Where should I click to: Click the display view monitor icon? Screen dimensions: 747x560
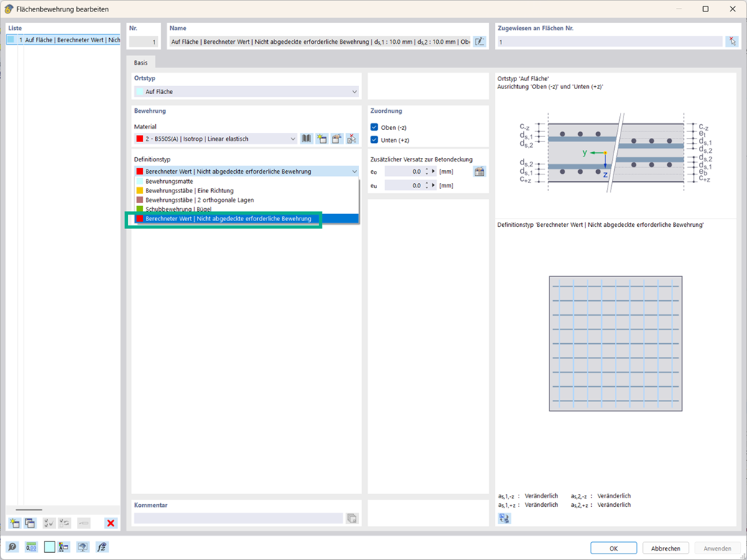point(83,547)
